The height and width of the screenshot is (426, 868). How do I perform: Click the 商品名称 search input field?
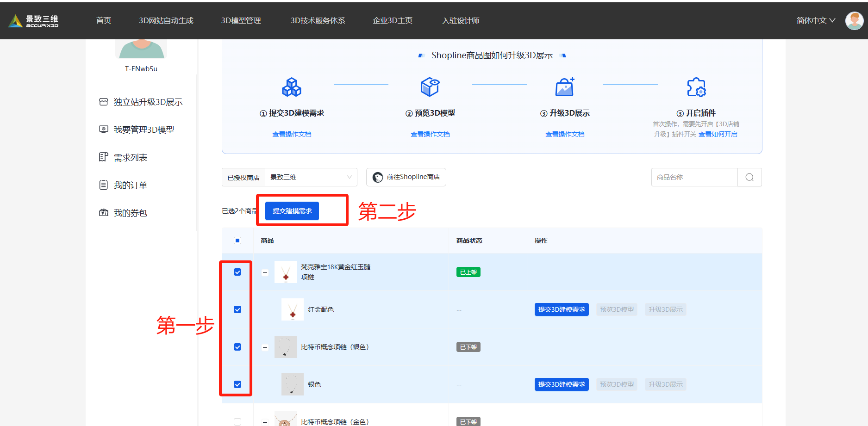pyautogui.click(x=694, y=177)
